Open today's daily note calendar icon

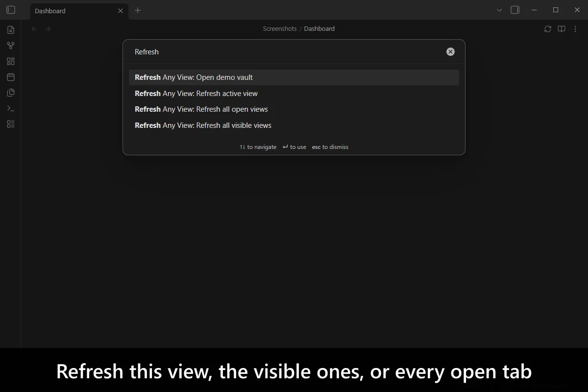click(11, 77)
